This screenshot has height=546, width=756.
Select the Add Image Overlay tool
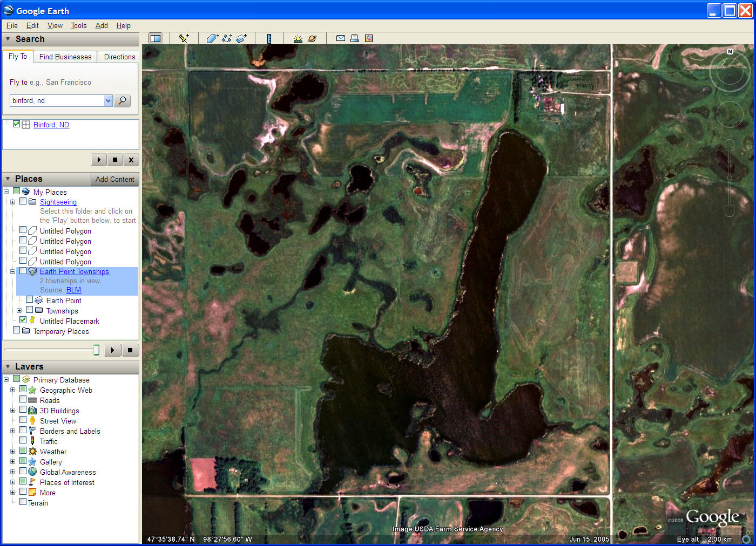coord(241,38)
